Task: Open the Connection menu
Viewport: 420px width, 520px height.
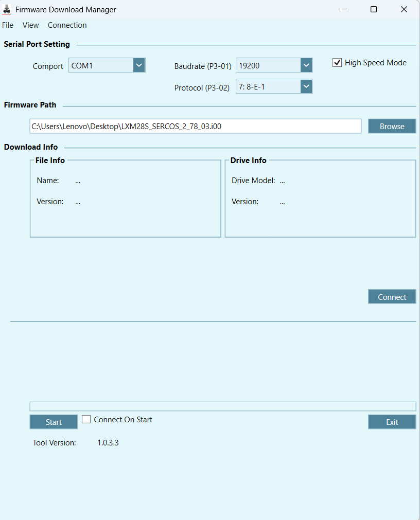Action: point(67,25)
